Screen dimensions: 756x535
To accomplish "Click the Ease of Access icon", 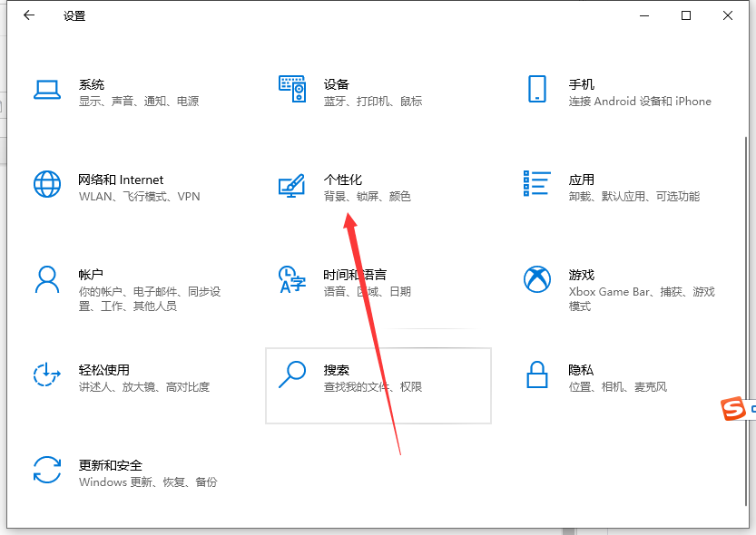I will click(x=46, y=374).
